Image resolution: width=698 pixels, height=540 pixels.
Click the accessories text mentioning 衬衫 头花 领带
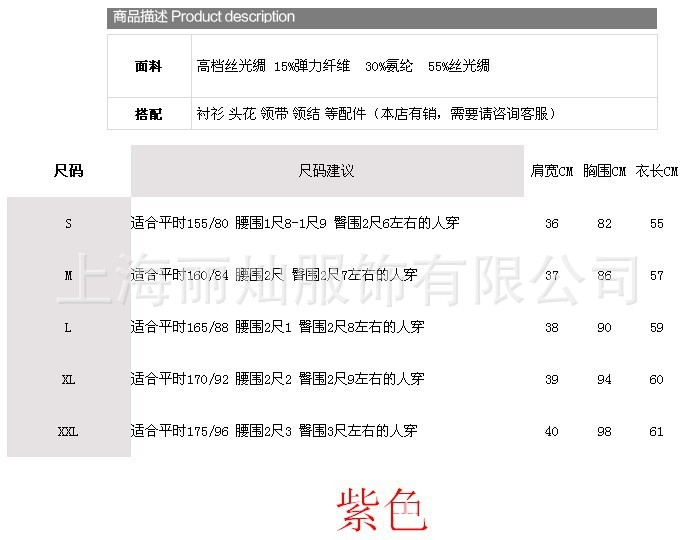(376, 114)
